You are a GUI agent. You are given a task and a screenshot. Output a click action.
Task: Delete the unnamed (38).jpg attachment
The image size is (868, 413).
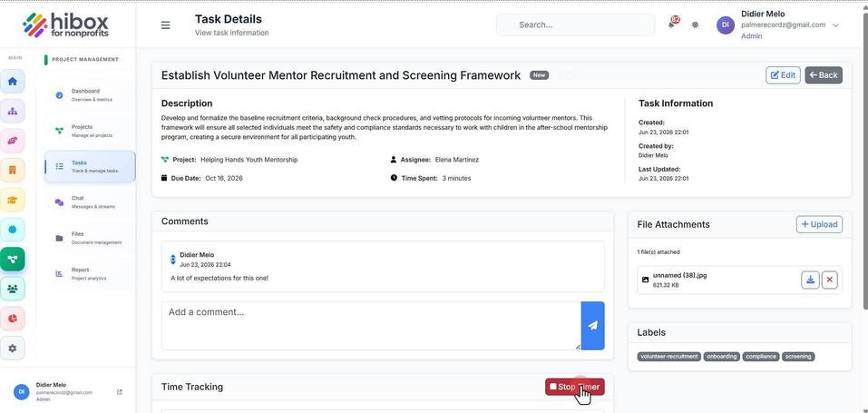pos(829,280)
